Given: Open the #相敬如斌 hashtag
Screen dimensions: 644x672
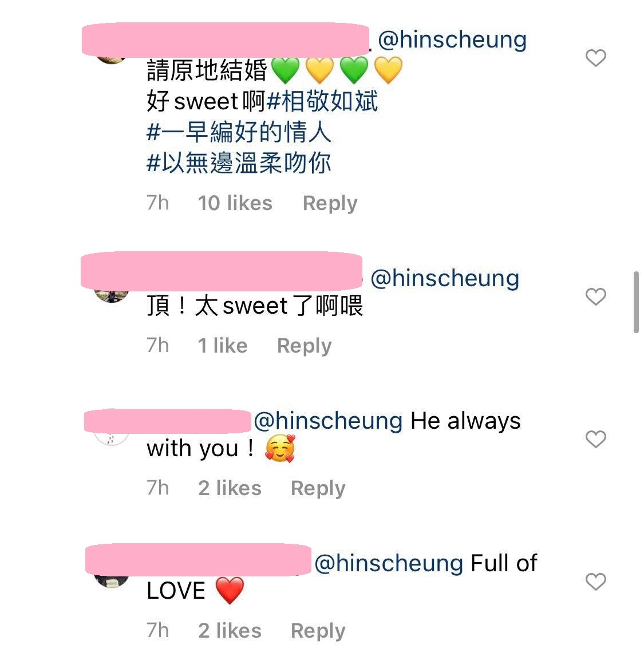Looking at the screenshot, I should pyautogui.click(x=322, y=102).
